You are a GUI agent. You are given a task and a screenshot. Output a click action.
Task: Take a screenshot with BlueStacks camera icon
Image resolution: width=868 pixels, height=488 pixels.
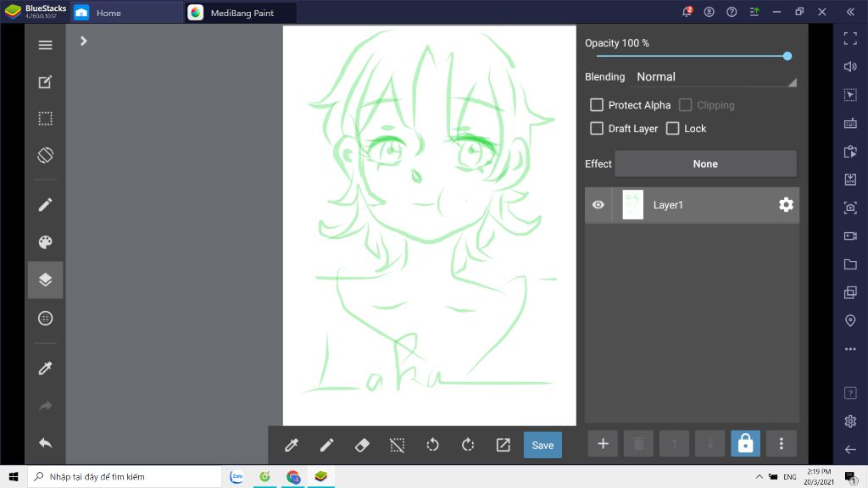[x=850, y=208]
